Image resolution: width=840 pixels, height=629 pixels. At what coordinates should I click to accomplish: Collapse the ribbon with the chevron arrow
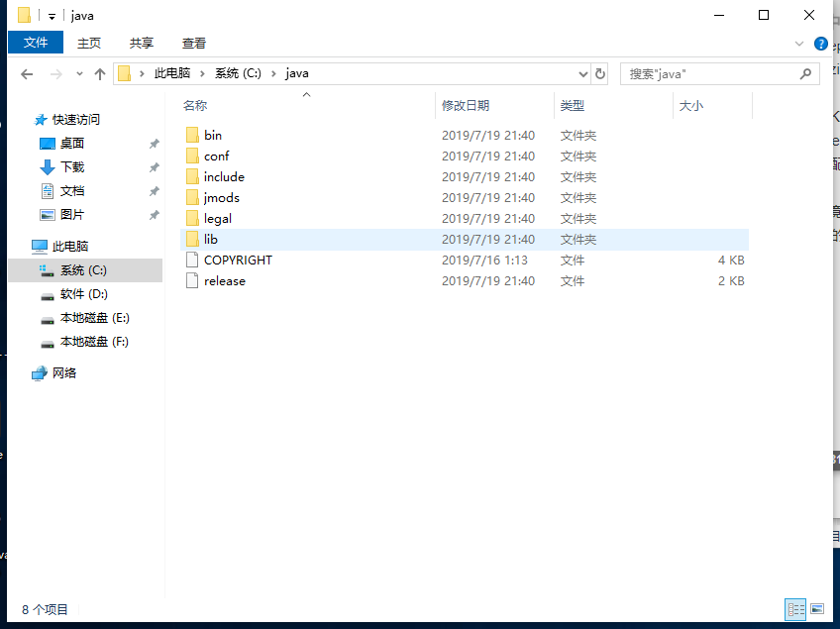tap(798, 44)
